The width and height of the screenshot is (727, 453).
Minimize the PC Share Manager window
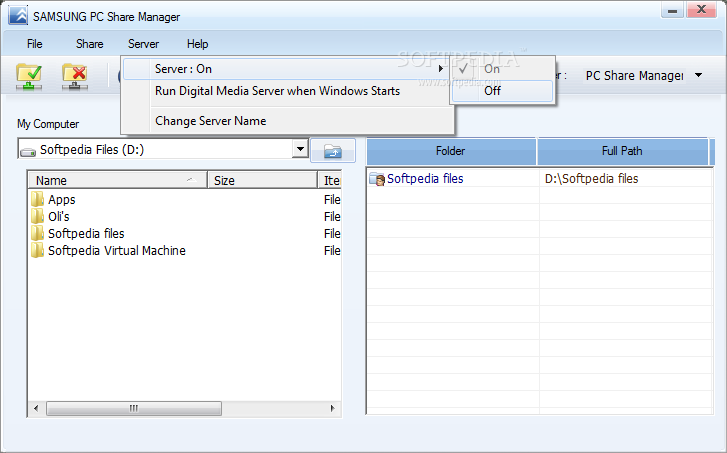point(673,10)
